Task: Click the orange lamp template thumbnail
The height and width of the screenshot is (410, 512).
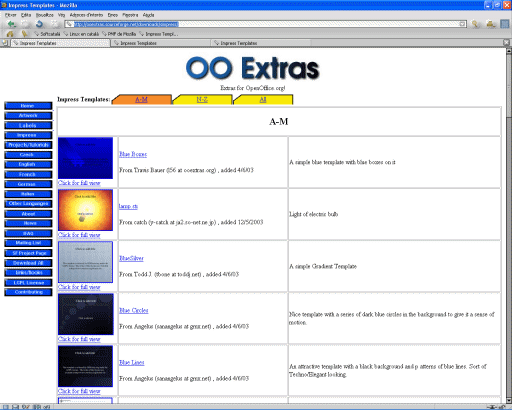Action: pyautogui.click(x=85, y=210)
